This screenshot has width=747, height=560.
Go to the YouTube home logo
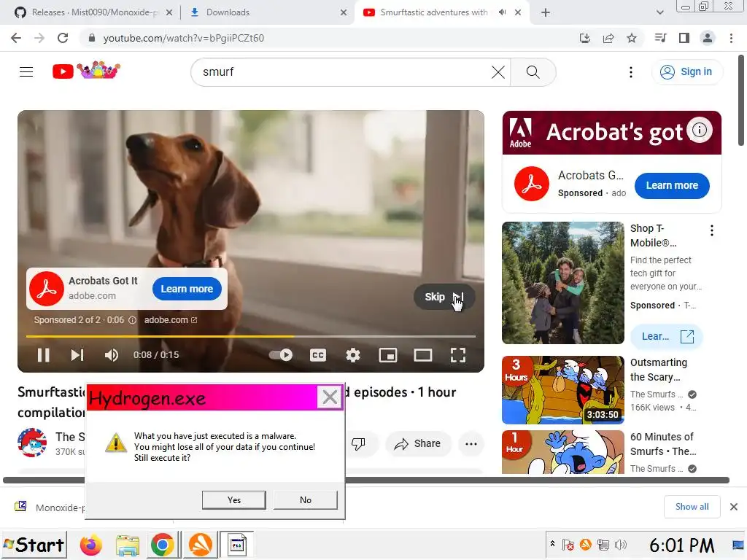[x=86, y=71]
